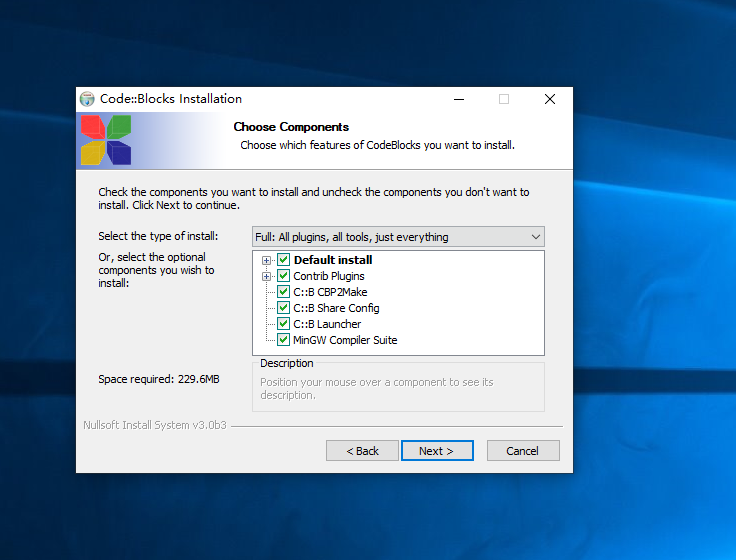Select the Contrib Plugins label
Image resolution: width=736 pixels, height=560 pixels.
[329, 276]
